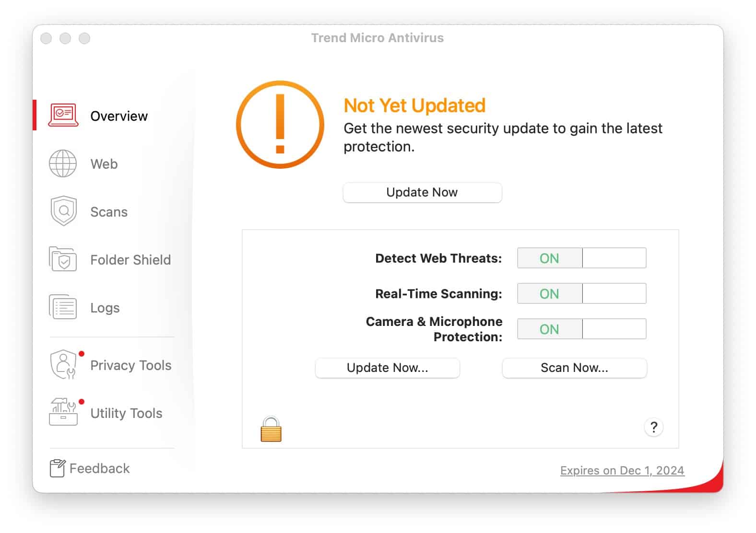
Task: Click the Update Now... button in settings panel
Action: pyautogui.click(x=387, y=368)
